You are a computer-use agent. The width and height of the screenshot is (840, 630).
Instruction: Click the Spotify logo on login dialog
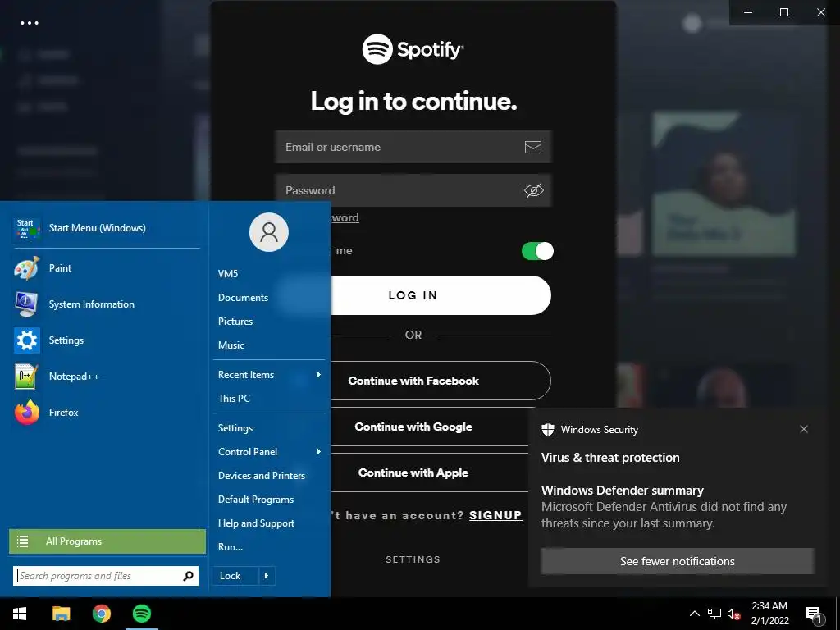click(413, 49)
